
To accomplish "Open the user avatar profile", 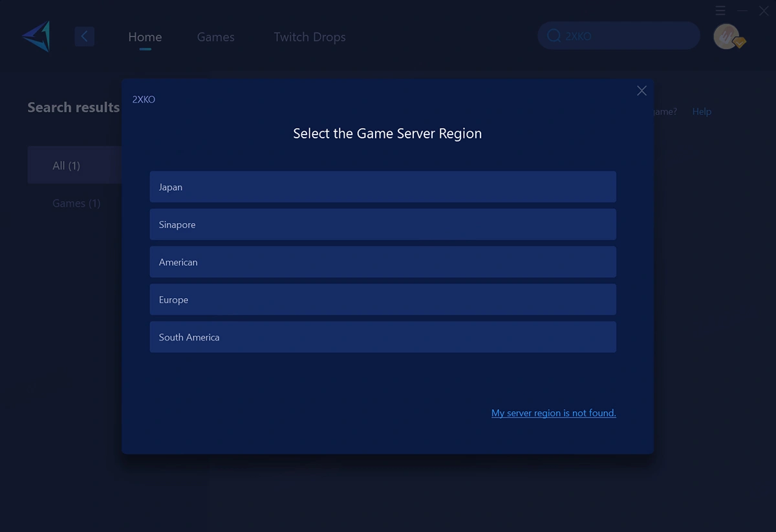I will click(x=726, y=36).
